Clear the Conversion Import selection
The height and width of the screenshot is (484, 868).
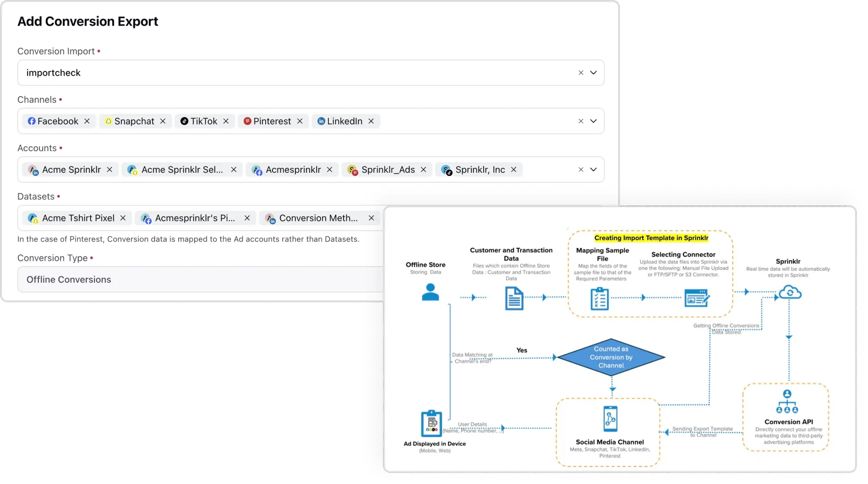[x=581, y=73]
